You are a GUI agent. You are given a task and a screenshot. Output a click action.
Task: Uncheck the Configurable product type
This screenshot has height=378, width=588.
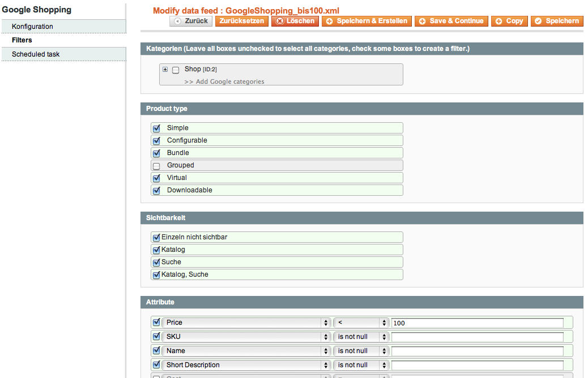(157, 140)
